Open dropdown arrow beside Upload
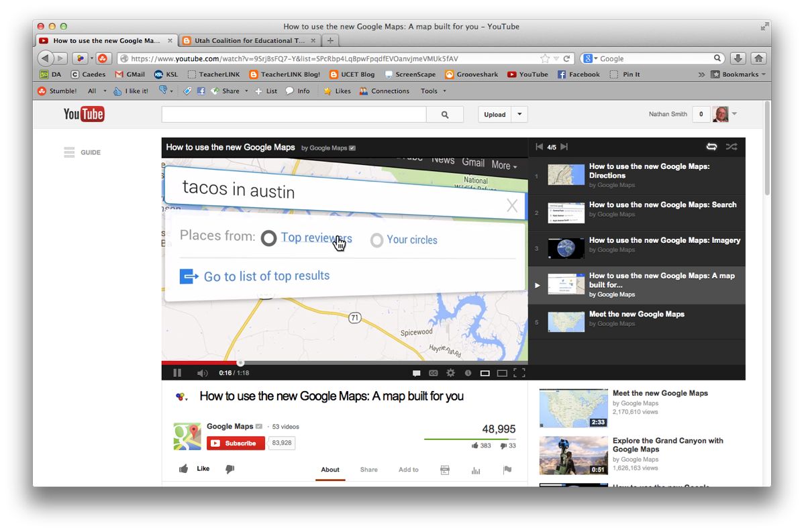This screenshot has height=532, width=804. click(519, 114)
